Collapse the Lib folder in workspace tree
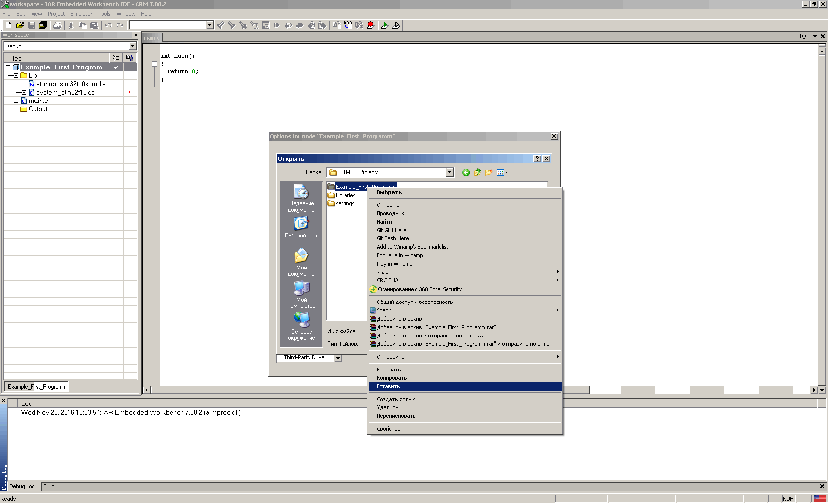 [16, 75]
